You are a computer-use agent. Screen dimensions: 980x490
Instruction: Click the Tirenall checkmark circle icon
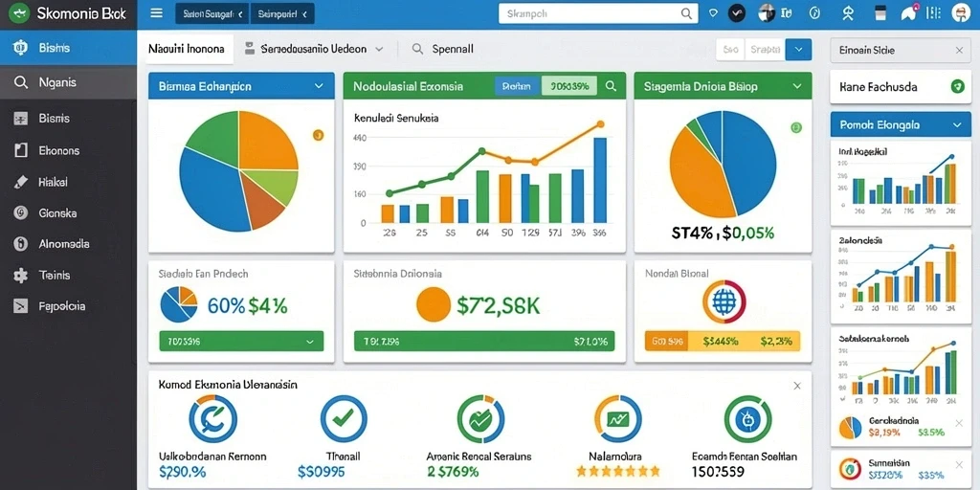point(344,419)
